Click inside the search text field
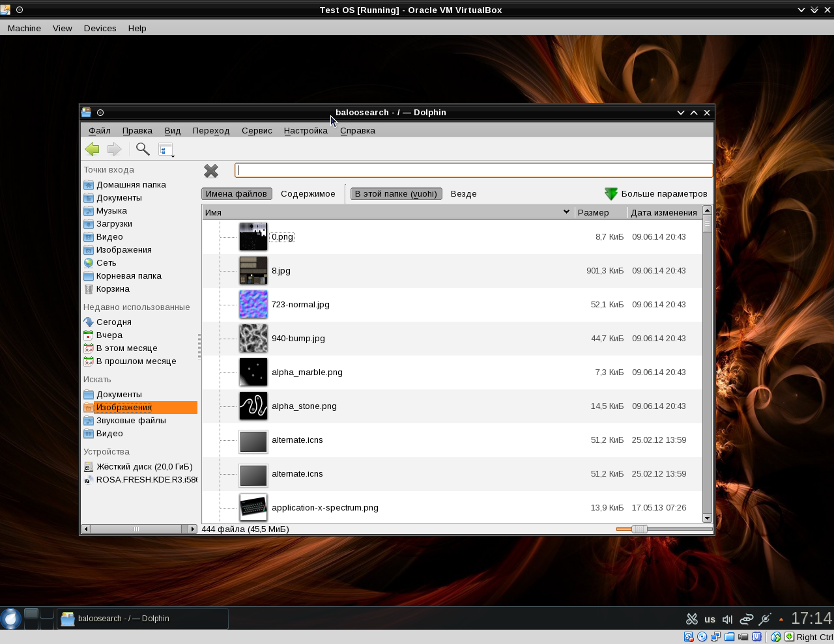 coord(473,171)
